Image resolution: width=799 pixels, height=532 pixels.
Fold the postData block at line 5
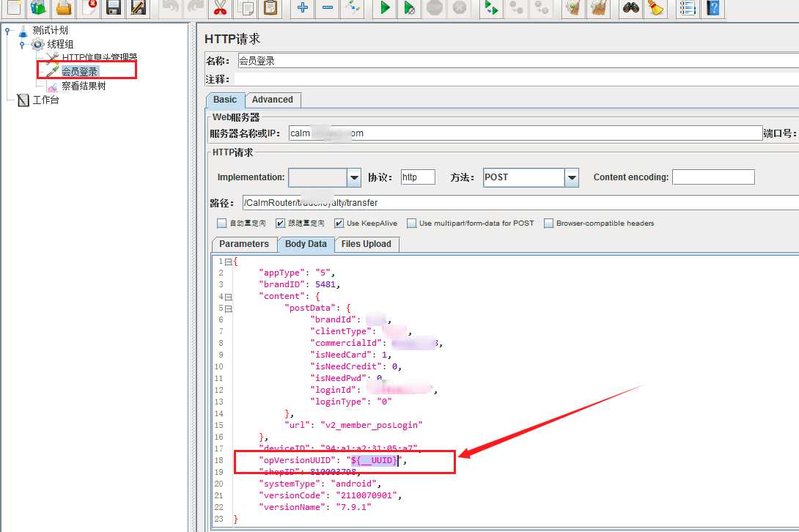[x=228, y=309]
